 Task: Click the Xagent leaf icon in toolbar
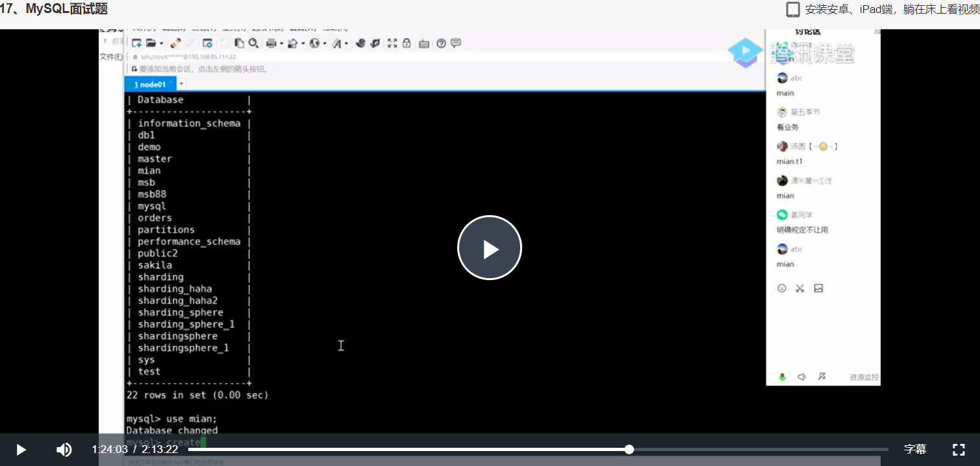coord(375,43)
